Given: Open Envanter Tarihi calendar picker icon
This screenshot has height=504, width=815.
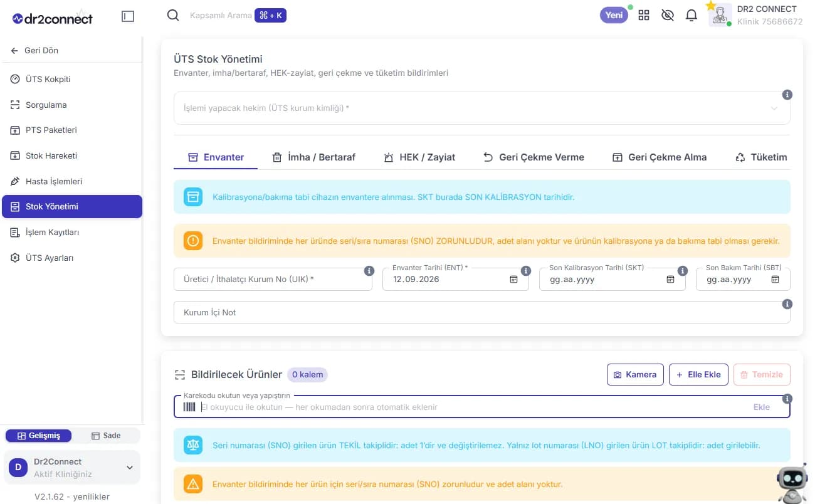Looking at the screenshot, I should coord(514,280).
